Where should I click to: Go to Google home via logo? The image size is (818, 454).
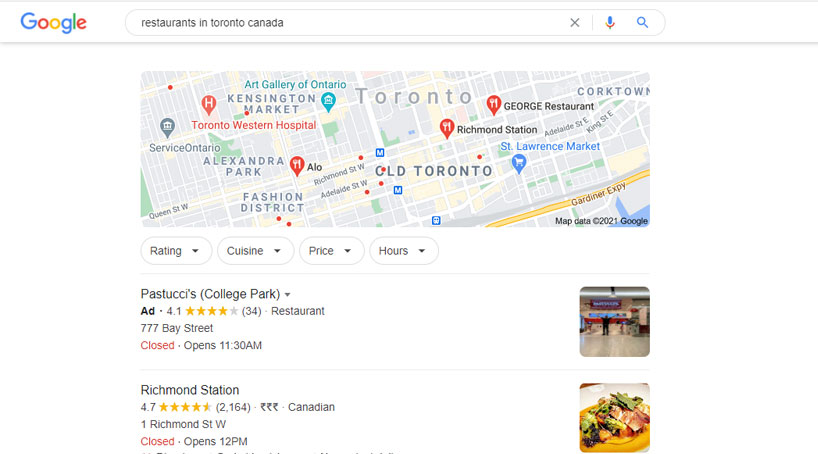point(53,22)
